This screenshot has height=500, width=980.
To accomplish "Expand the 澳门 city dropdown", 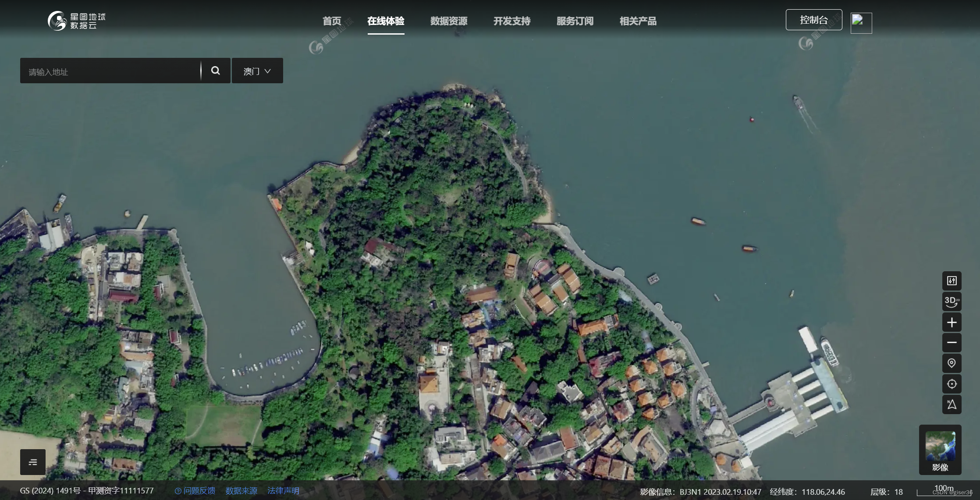I will pyautogui.click(x=257, y=71).
